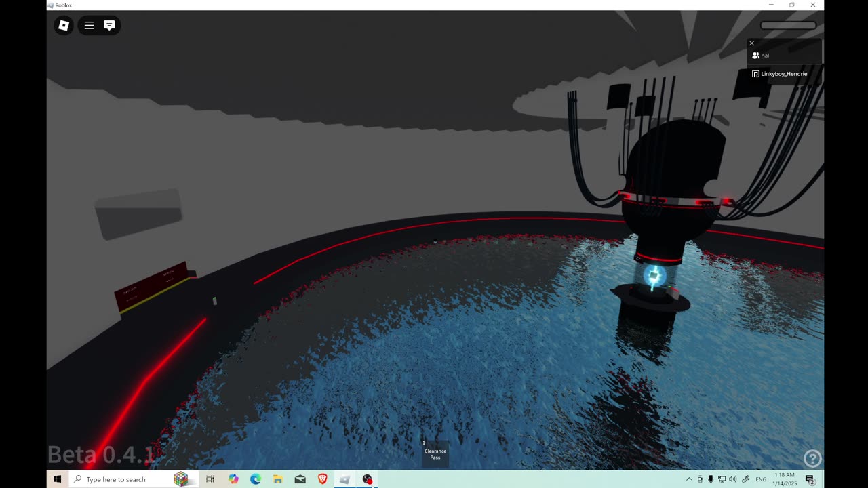868x488 pixels.
Task: Select player Linkyboy_Hendrie in the list
Action: tap(785, 74)
